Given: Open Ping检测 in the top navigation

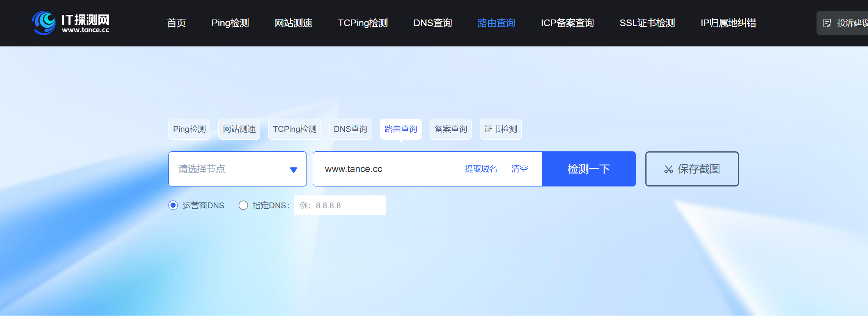Looking at the screenshot, I should tap(230, 23).
